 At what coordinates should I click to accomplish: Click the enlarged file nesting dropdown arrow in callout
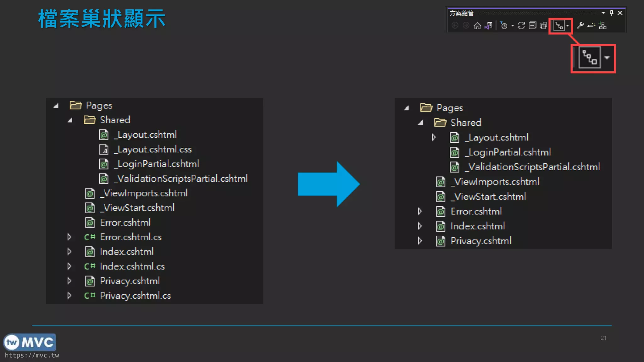[607, 58]
